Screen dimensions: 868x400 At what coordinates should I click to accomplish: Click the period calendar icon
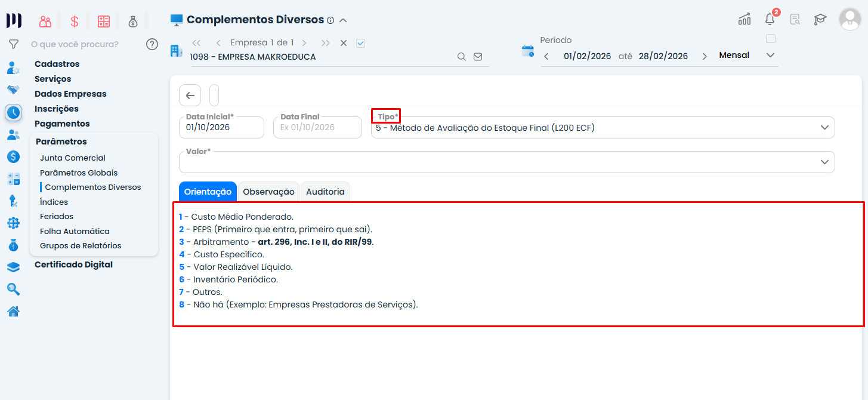pos(528,51)
